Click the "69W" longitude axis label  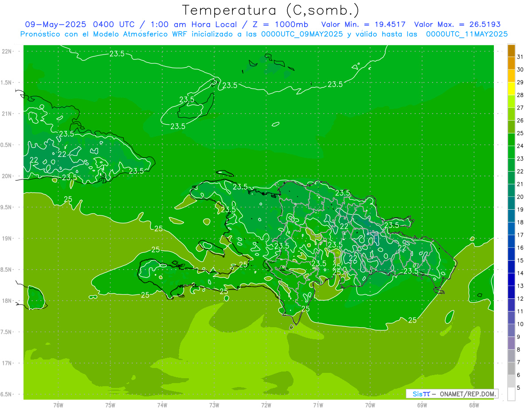[422, 405]
